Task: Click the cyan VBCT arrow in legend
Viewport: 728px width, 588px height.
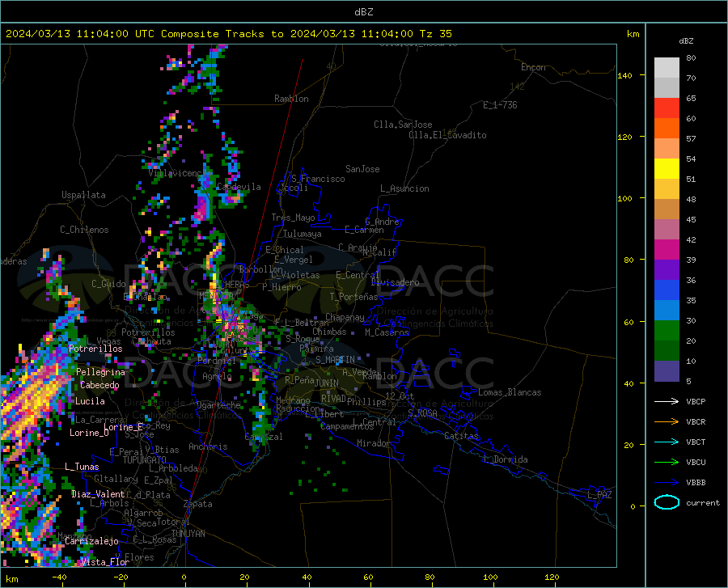Action: tap(667, 442)
